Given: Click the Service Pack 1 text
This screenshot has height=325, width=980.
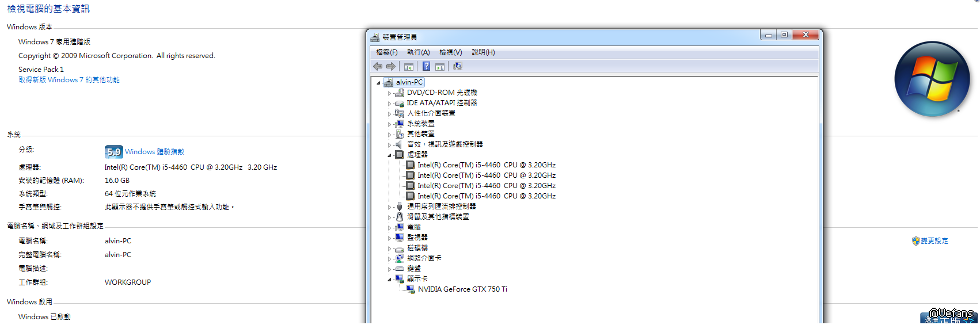Looking at the screenshot, I should pos(41,70).
